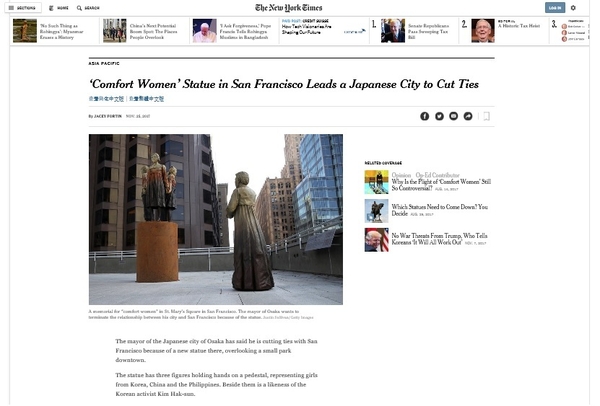Open author Jacey Fortin's byline
The image size is (600, 406).
[108, 116]
